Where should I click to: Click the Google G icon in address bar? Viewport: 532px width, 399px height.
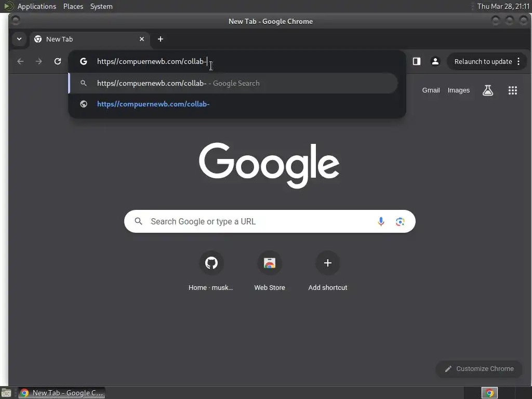[84, 61]
